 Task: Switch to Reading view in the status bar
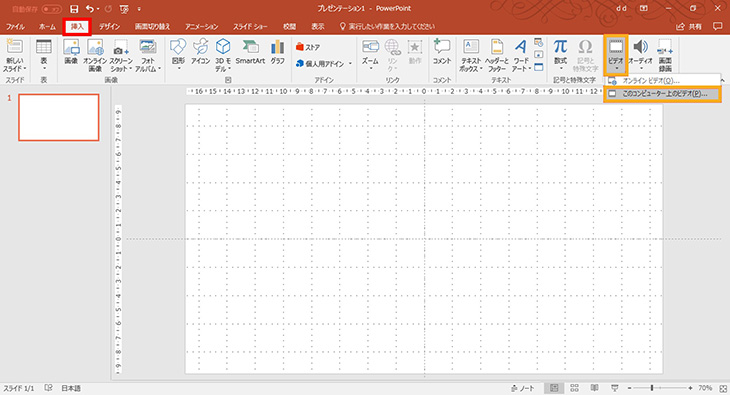pyautogui.click(x=595, y=388)
